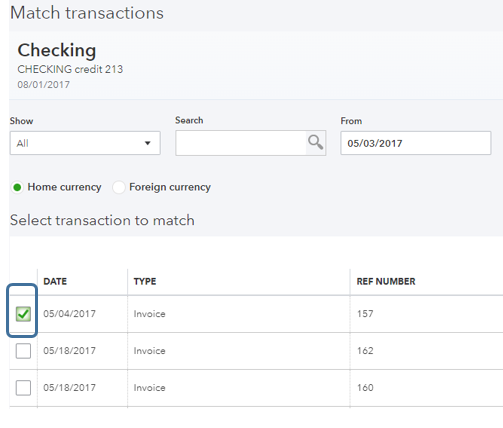Click the search magnifier icon
The image size is (503, 428).
(x=315, y=143)
